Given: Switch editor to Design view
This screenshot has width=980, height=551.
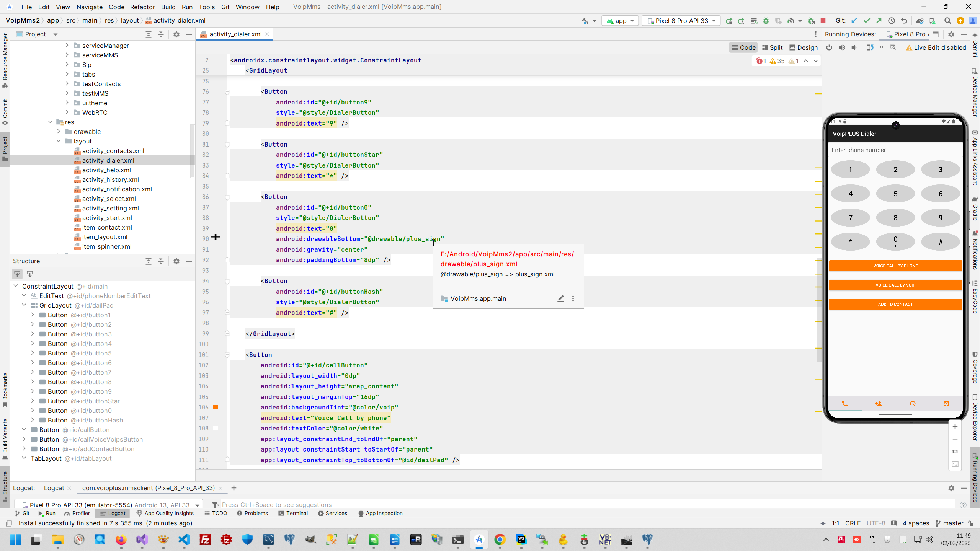Looking at the screenshot, I should (804, 47).
